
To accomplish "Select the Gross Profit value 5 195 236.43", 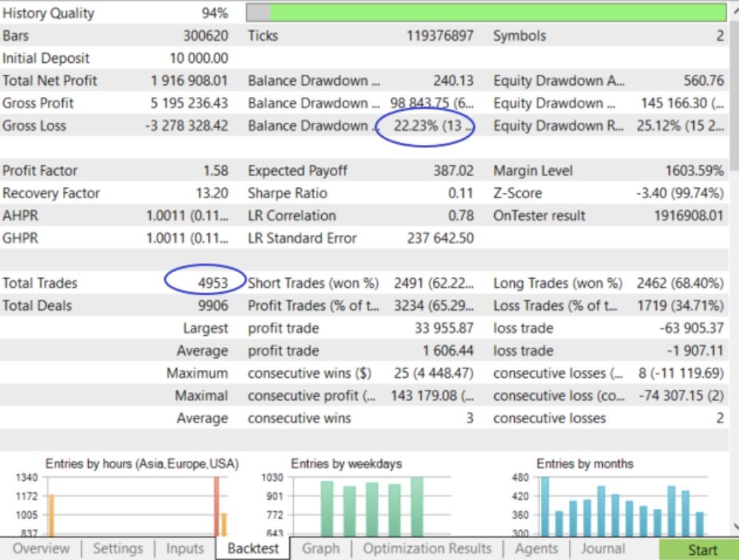I will [x=189, y=104].
